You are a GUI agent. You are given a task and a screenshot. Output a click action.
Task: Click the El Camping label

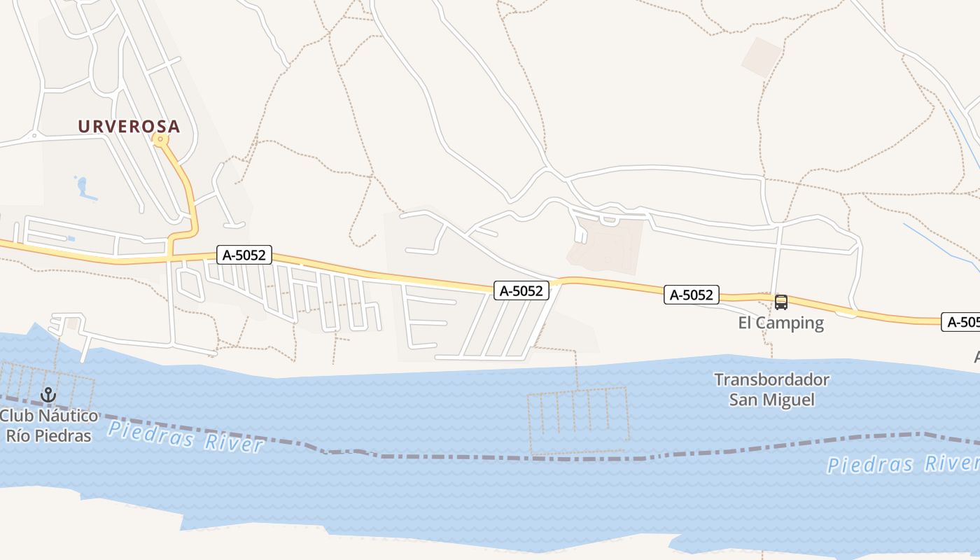click(x=781, y=323)
